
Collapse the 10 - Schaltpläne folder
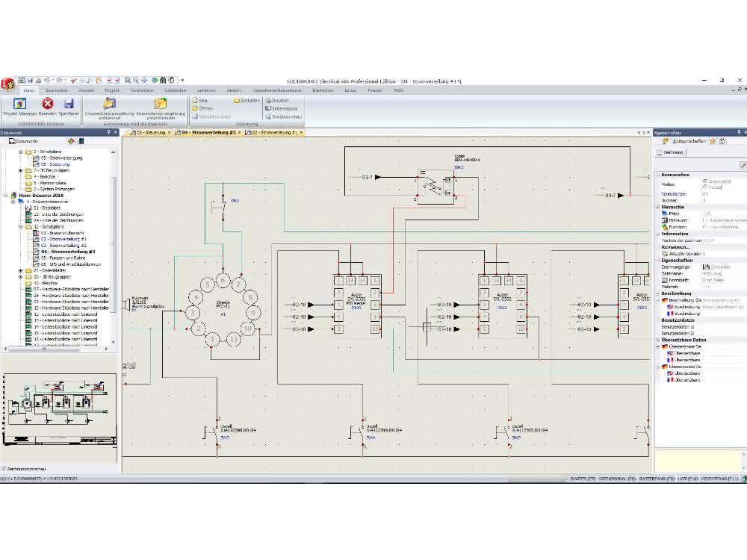tap(21, 227)
